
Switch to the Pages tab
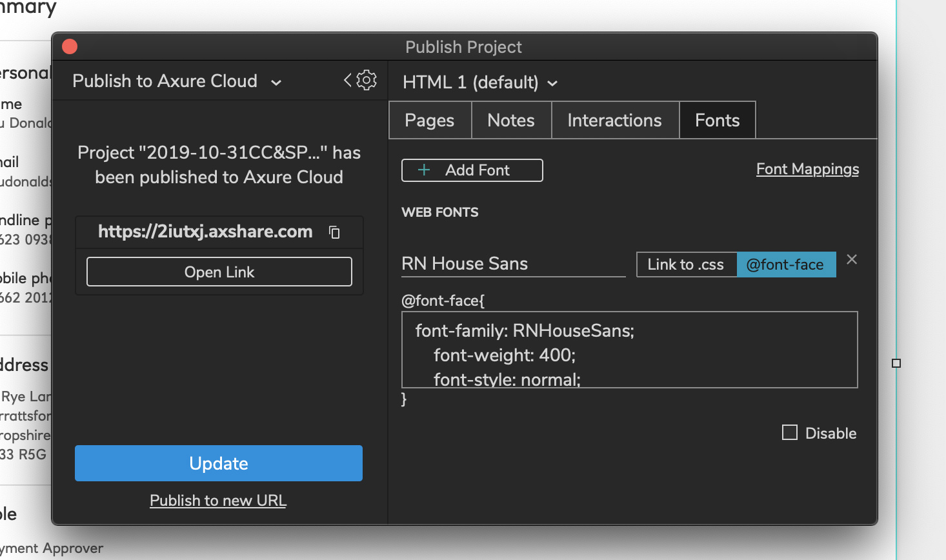pos(430,120)
